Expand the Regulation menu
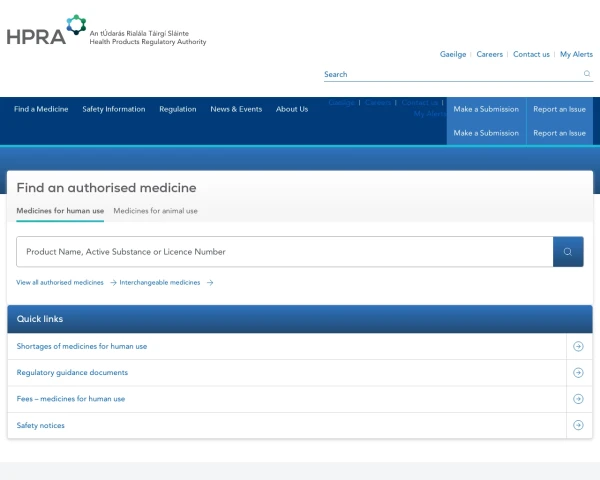This screenshot has width=600, height=480. tap(177, 109)
